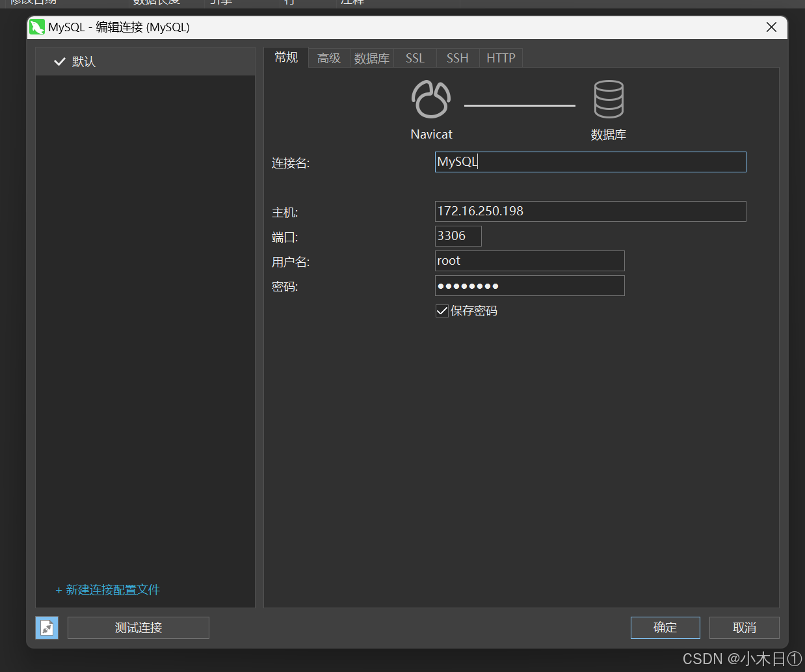The height and width of the screenshot is (672, 805).
Task: Open the HTTP tab
Action: pyautogui.click(x=501, y=58)
